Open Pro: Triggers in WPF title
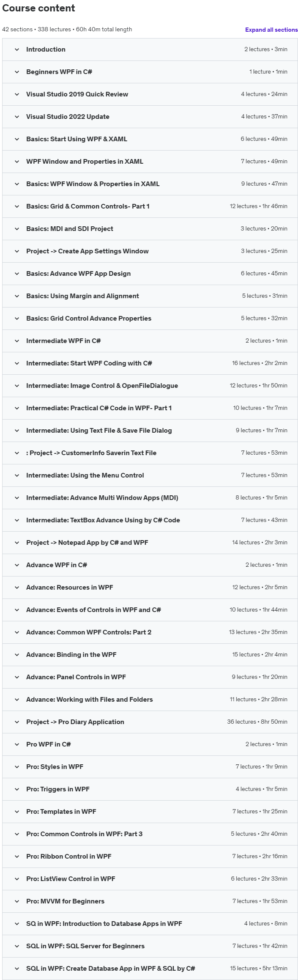Viewport: 298px width, 980px height. coord(58,789)
